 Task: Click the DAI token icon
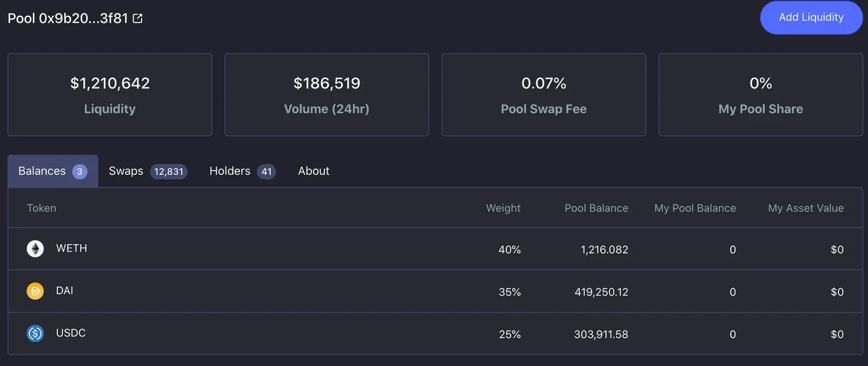pyautogui.click(x=35, y=291)
